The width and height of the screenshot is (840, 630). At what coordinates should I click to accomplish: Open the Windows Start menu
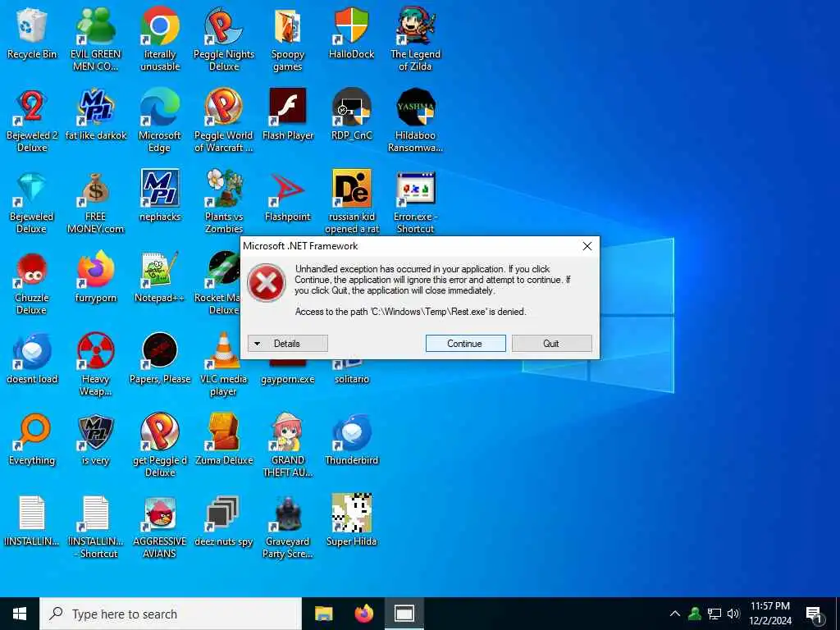tap(20, 614)
